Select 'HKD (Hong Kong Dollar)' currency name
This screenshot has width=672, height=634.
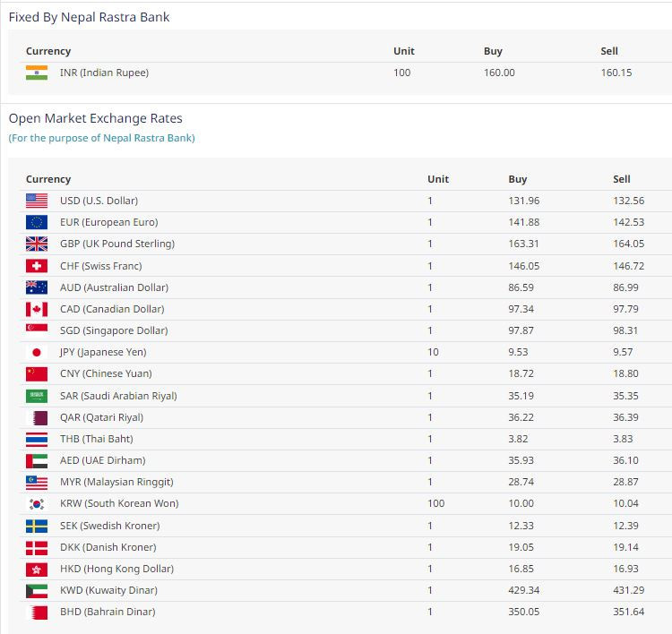[117, 569]
